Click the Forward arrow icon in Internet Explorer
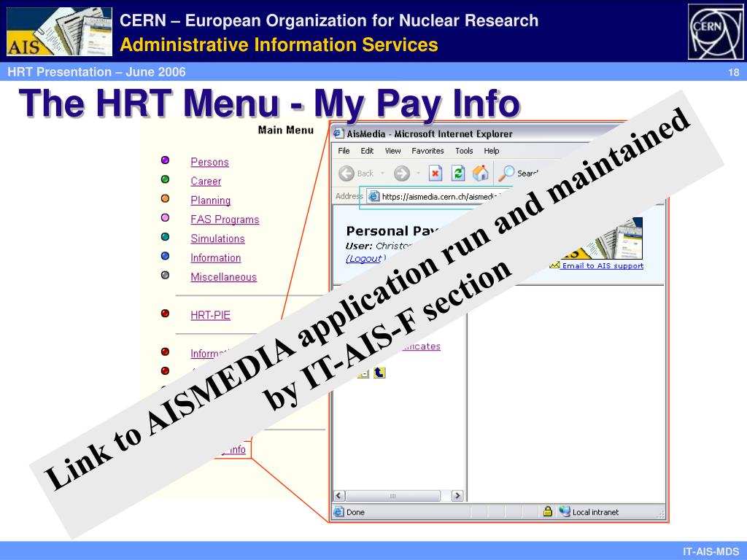This screenshot has width=747, height=560. (402, 174)
